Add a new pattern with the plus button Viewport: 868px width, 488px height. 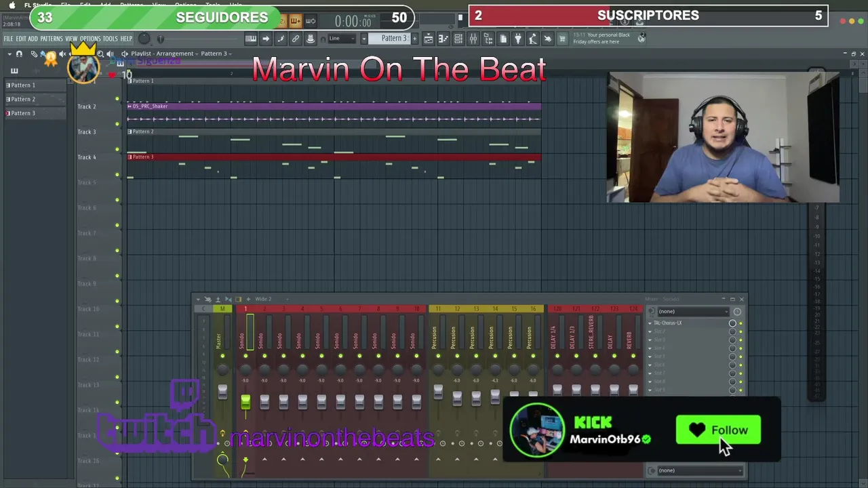coord(413,39)
